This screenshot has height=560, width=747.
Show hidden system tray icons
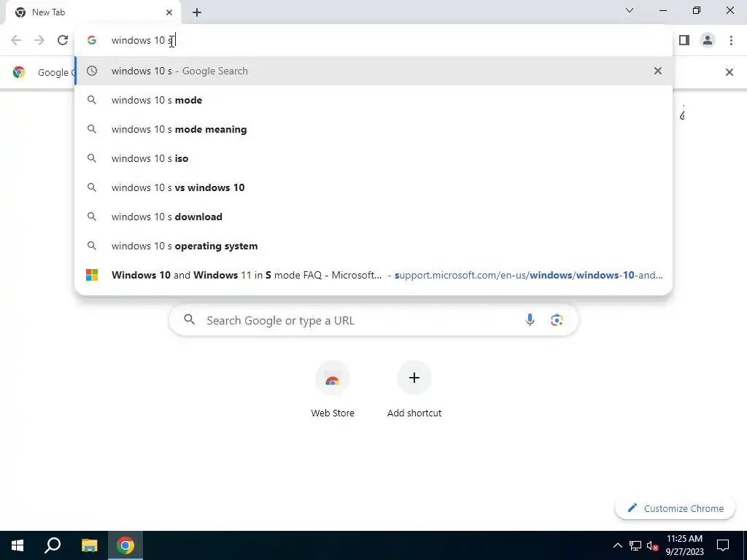(617, 545)
